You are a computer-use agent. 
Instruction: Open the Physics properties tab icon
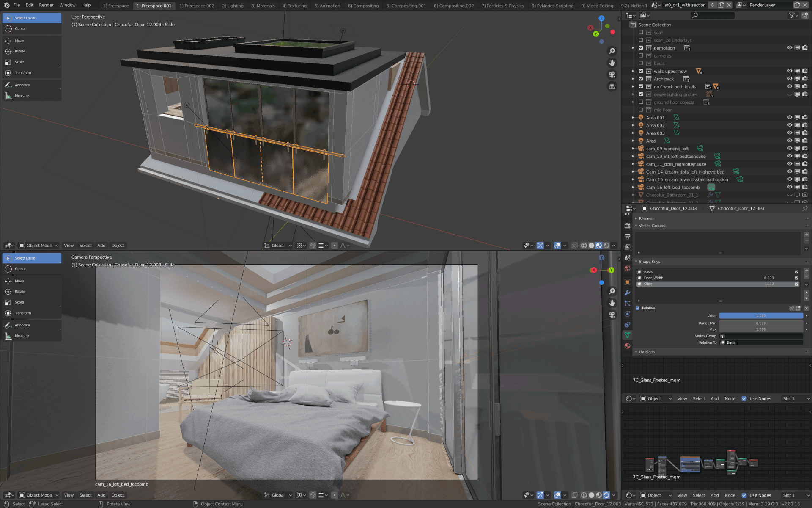pos(628,314)
